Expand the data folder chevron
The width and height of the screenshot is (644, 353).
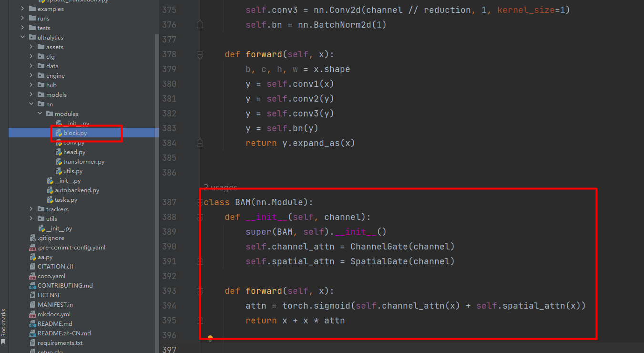(31, 66)
